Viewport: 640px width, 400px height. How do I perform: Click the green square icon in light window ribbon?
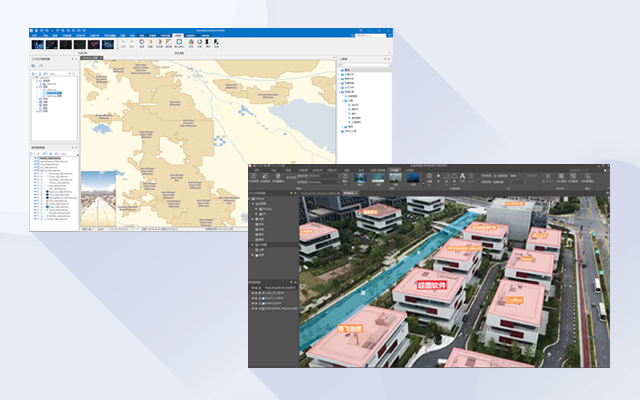pyautogui.click(x=179, y=42)
